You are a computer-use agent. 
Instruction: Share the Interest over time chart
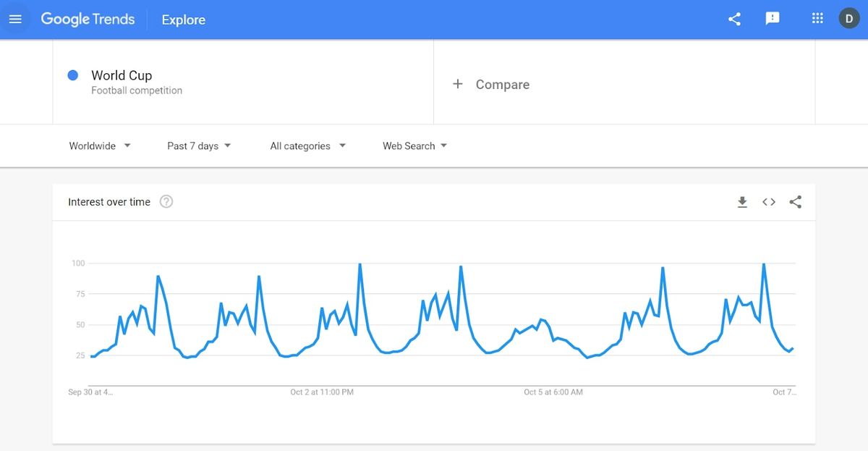[795, 202]
